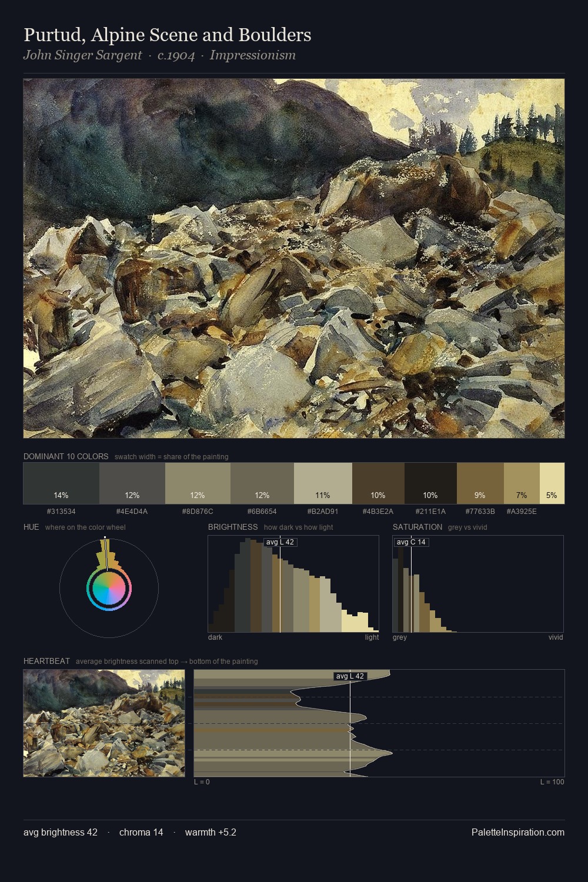The image size is (588, 882).
Task: Click the light axis label
Action: pyautogui.click(x=372, y=637)
